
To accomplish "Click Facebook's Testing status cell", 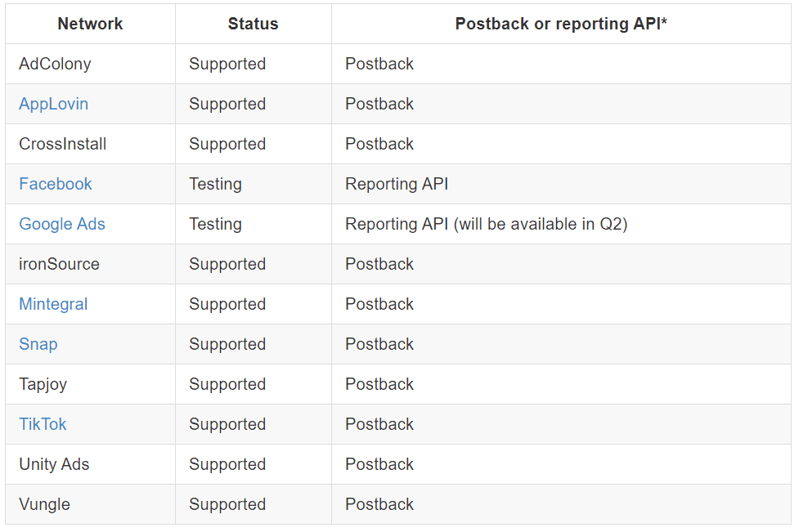I will [x=254, y=184].
